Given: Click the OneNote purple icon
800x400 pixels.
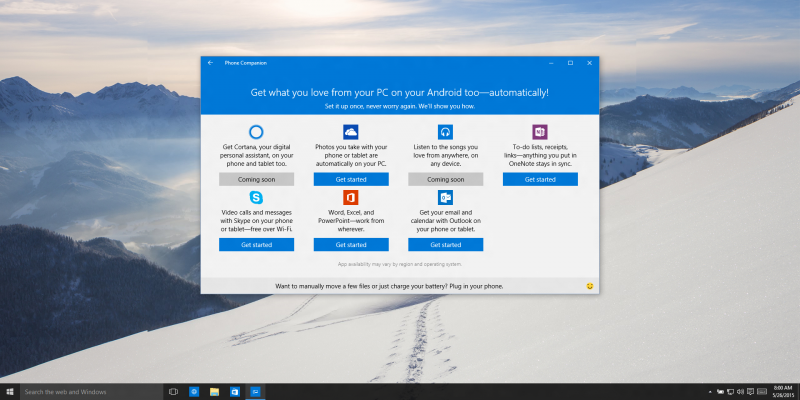Looking at the screenshot, I should [x=540, y=132].
